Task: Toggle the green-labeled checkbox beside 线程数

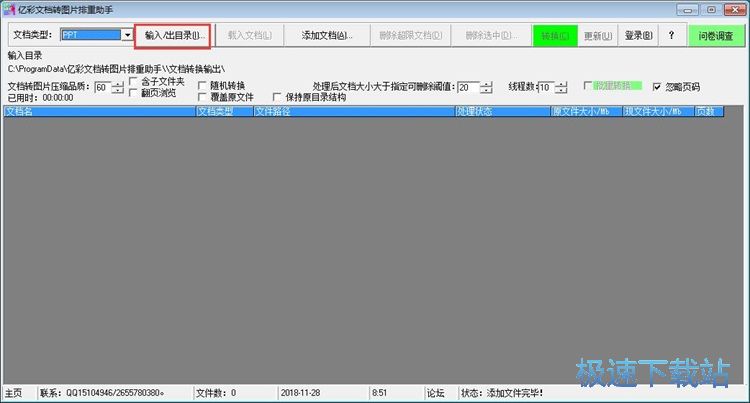Action: [x=588, y=86]
